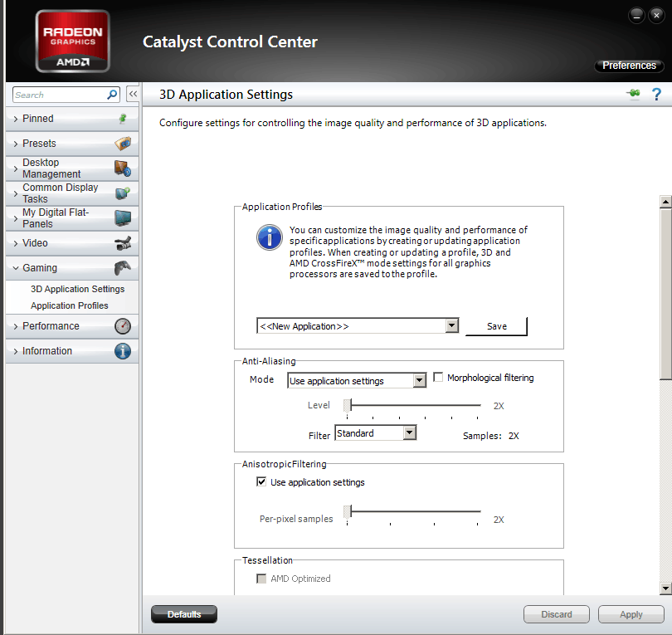Uncheck Anisotropic Use application settings
The width and height of the screenshot is (672, 635).
(x=261, y=482)
